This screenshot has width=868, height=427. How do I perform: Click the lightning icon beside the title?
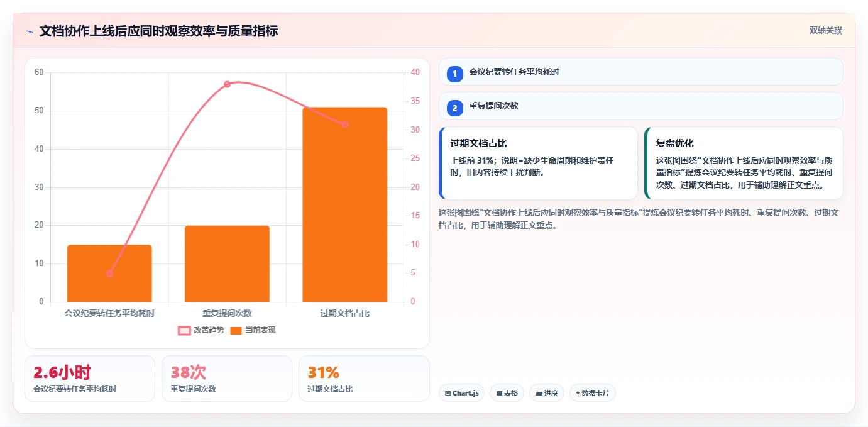(30, 31)
